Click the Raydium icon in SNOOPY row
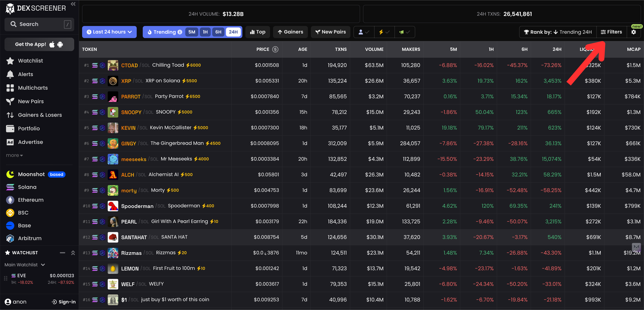 coord(102,112)
